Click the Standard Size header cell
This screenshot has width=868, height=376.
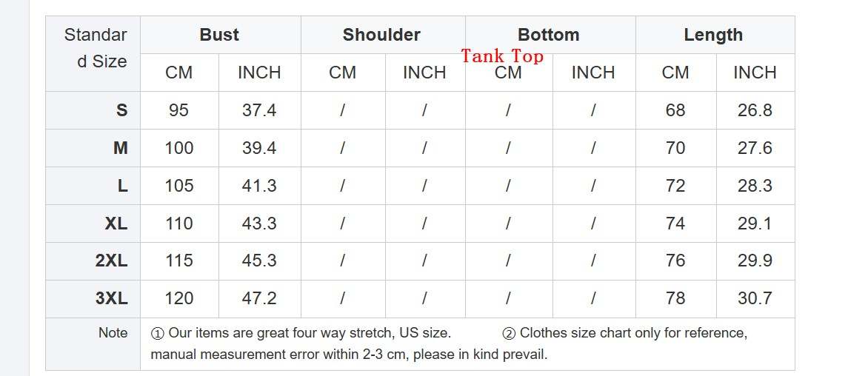96,48
